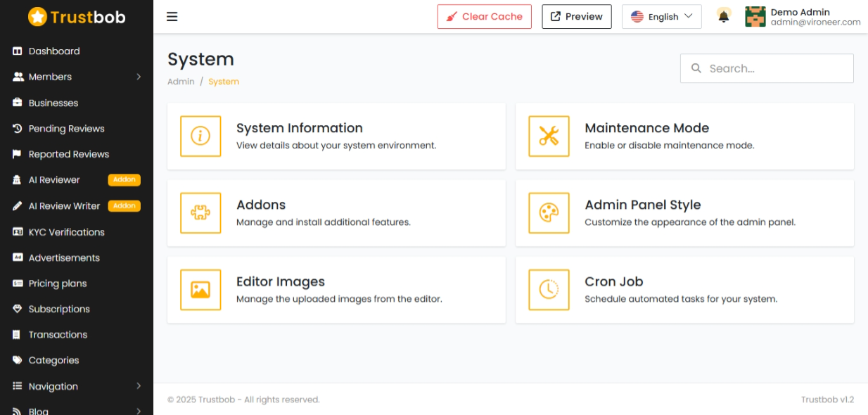Viewport: 868px width, 415px height.
Task: Click the Preview button
Action: (577, 17)
